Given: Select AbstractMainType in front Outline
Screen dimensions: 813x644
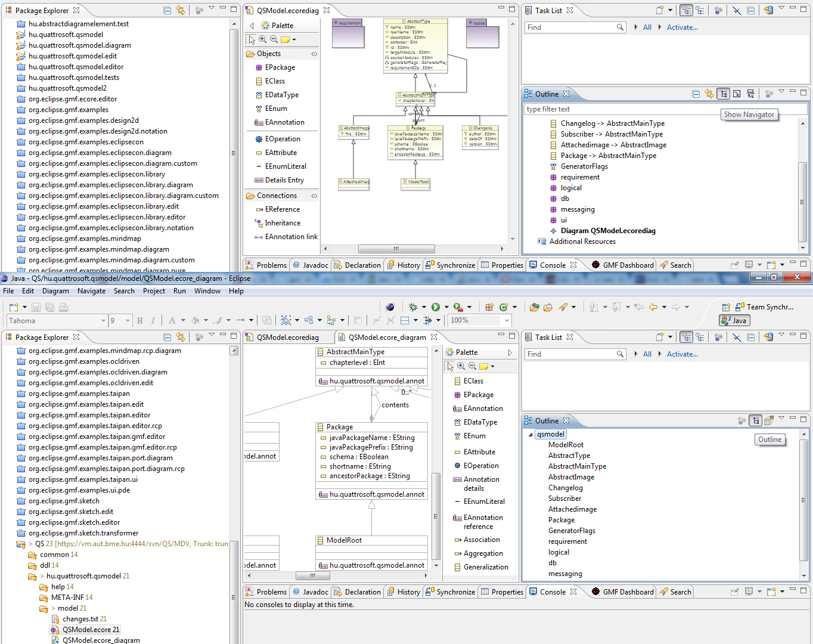Looking at the screenshot, I should coord(577,466).
